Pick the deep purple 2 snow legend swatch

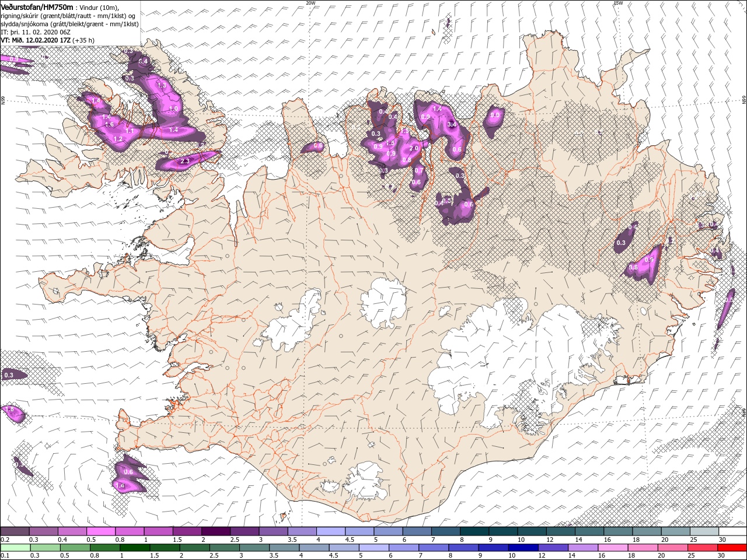pyautogui.click(x=216, y=531)
